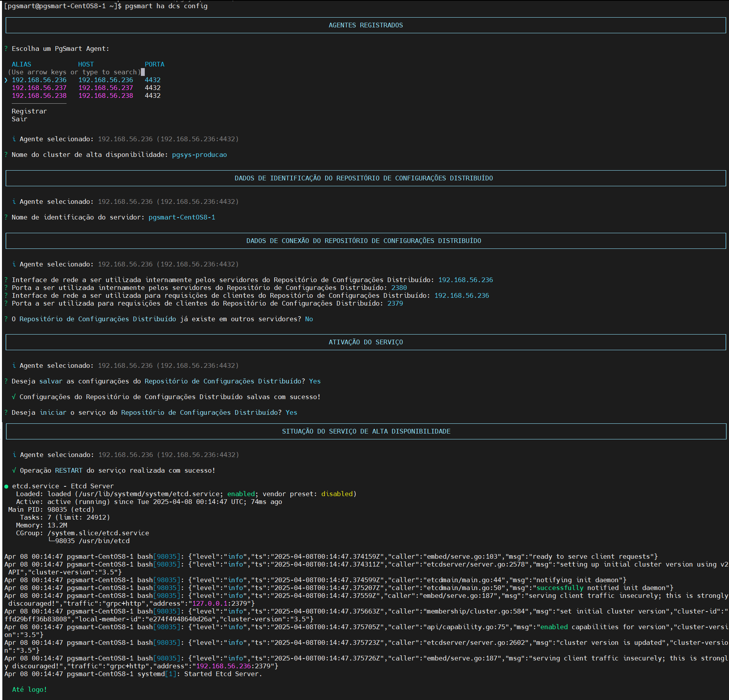Click the 'Até logo!' farewell message

tap(29, 689)
